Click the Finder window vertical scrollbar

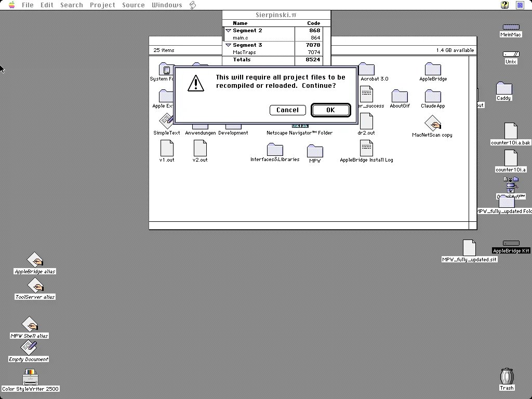click(473, 139)
